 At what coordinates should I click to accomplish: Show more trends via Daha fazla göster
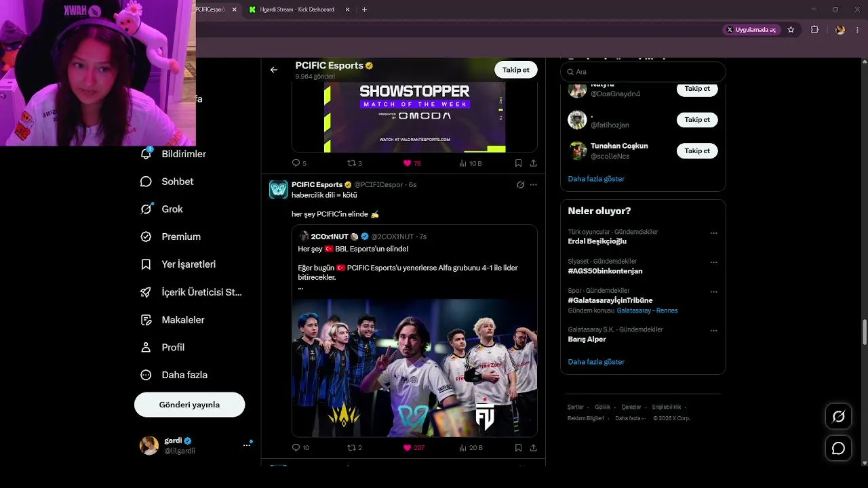(x=596, y=362)
